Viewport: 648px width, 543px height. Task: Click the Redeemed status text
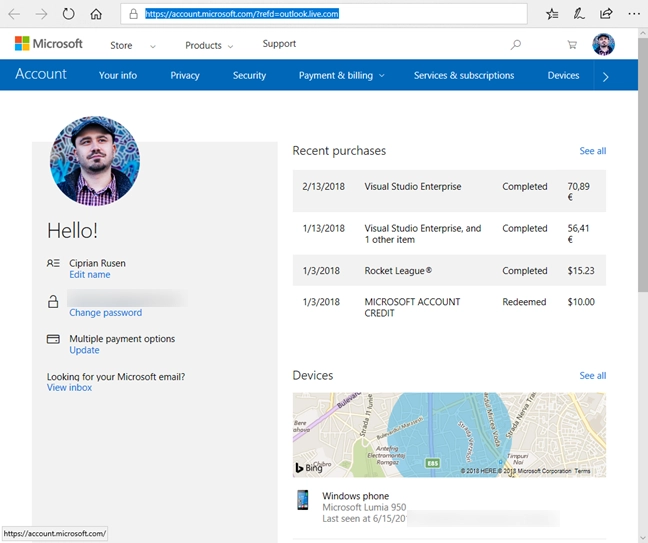(524, 302)
